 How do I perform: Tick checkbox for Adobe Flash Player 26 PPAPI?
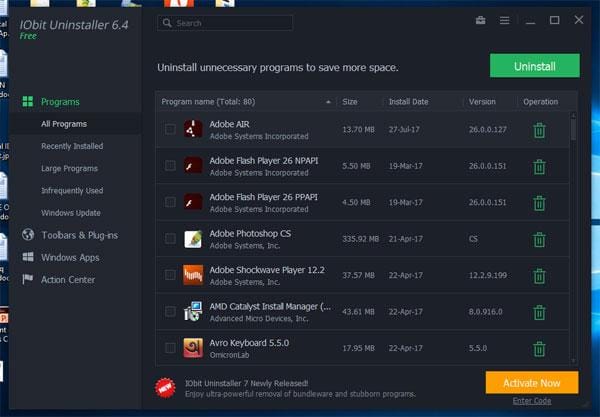point(170,202)
